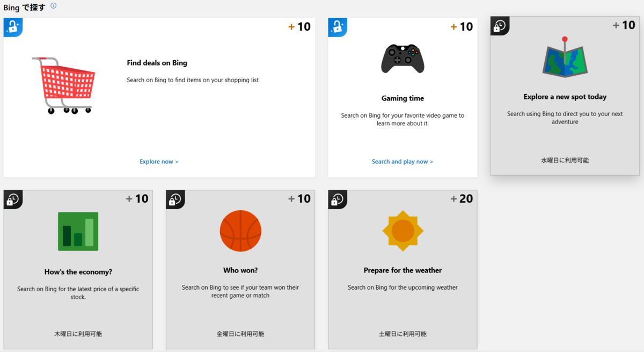Click the 水曜日に利用可能 availability label

tap(565, 160)
